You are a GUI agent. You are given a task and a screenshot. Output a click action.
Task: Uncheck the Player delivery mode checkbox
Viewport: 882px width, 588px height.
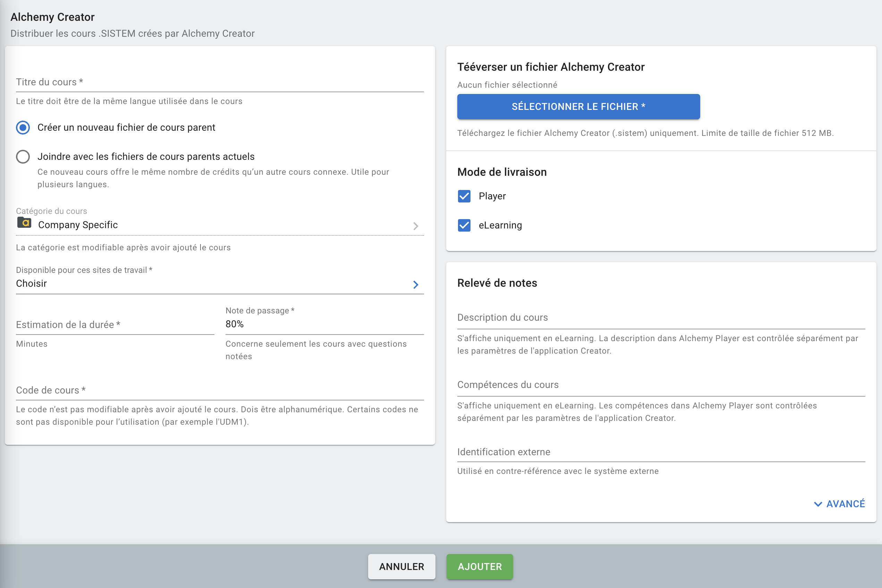tap(464, 196)
